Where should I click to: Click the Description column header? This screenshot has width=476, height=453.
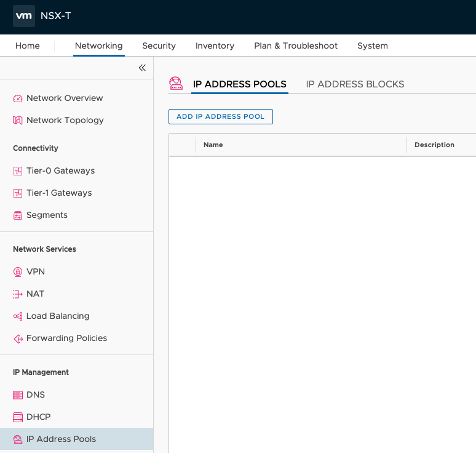click(434, 145)
